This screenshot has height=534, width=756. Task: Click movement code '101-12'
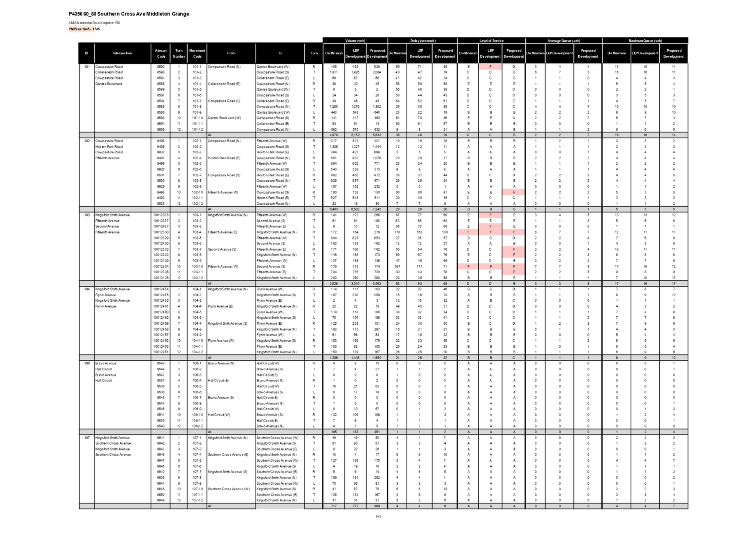pos(197,130)
